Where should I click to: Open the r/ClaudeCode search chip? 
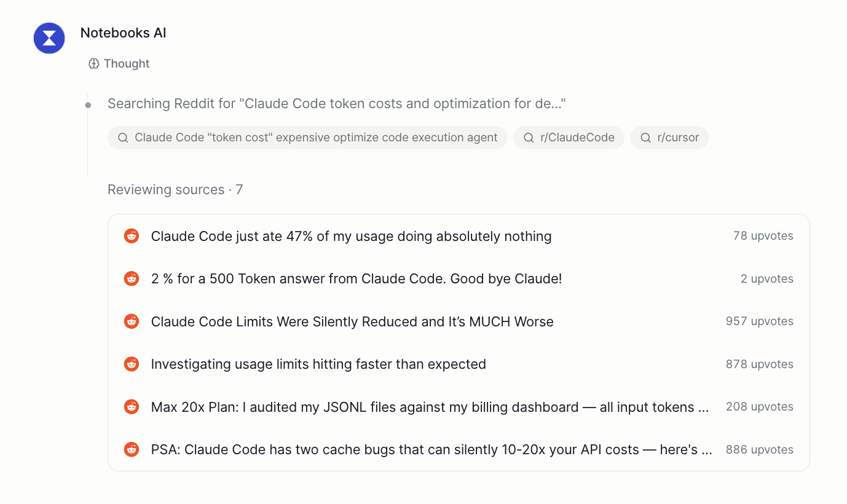pyautogui.click(x=569, y=138)
